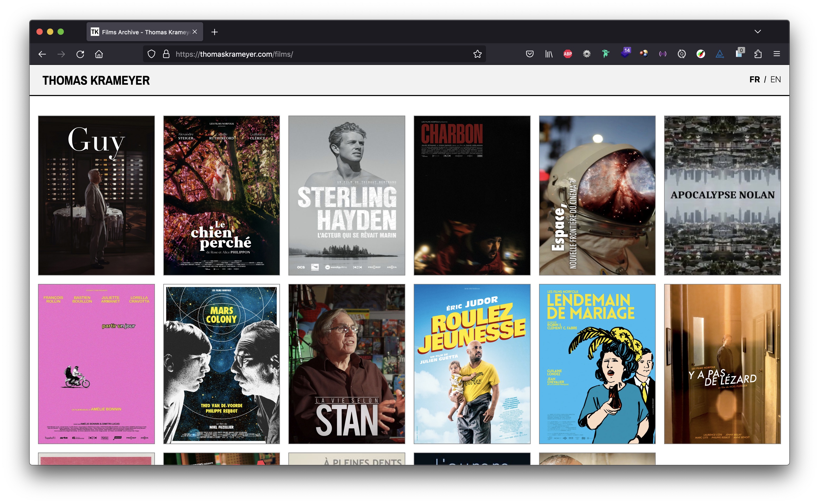819x504 pixels.
Task: Open the À pleines dents poster
Action: (x=347, y=459)
